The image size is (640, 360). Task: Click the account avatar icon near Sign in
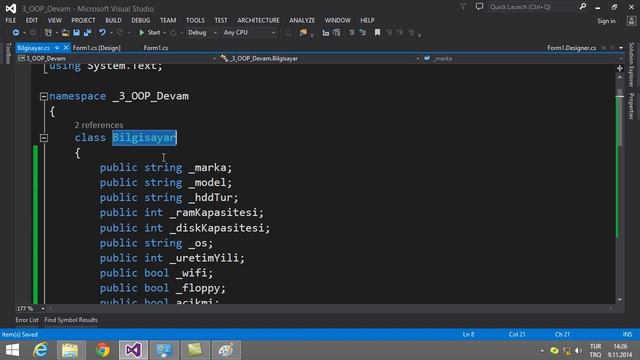coord(631,21)
